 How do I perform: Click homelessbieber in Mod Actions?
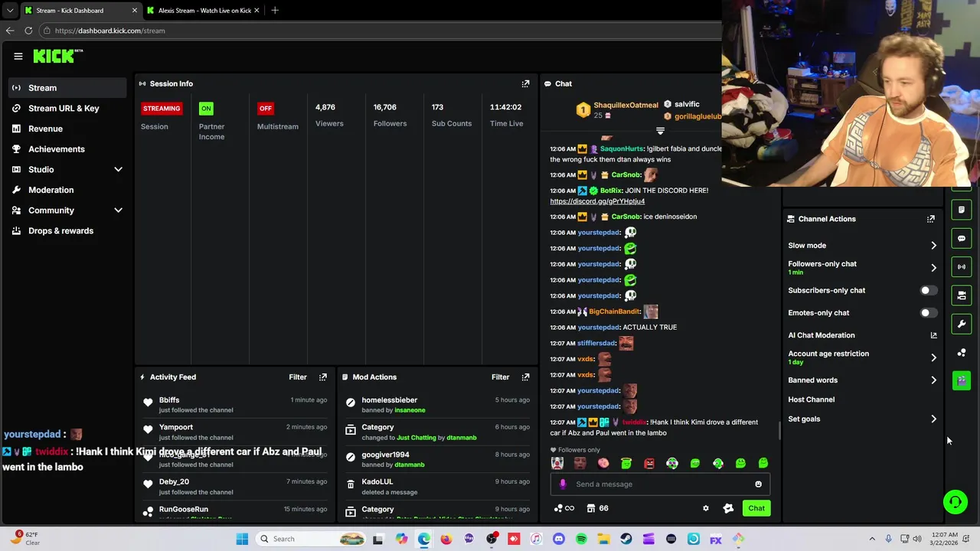[389, 400]
